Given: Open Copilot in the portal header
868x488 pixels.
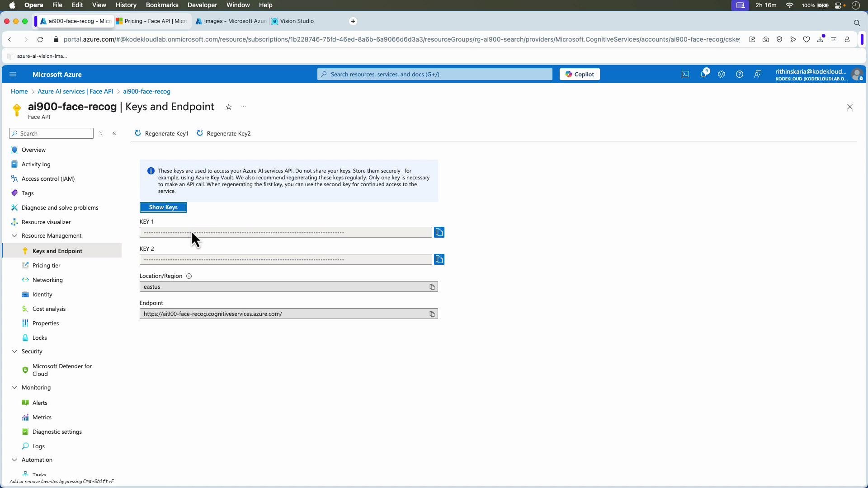Looking at the screenshot, I should (x=580, y=74).
